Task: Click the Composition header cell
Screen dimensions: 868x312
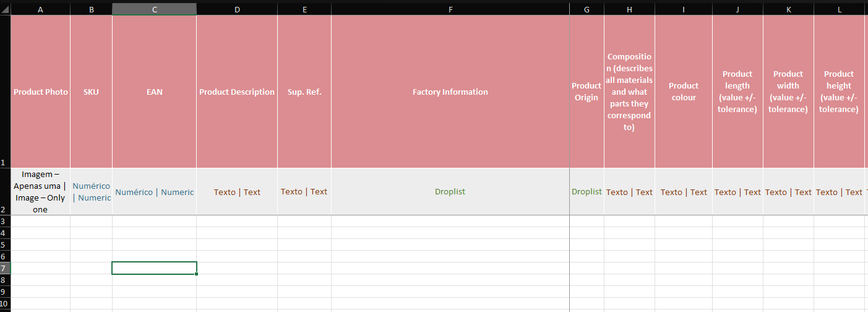Action: [629, 92]
